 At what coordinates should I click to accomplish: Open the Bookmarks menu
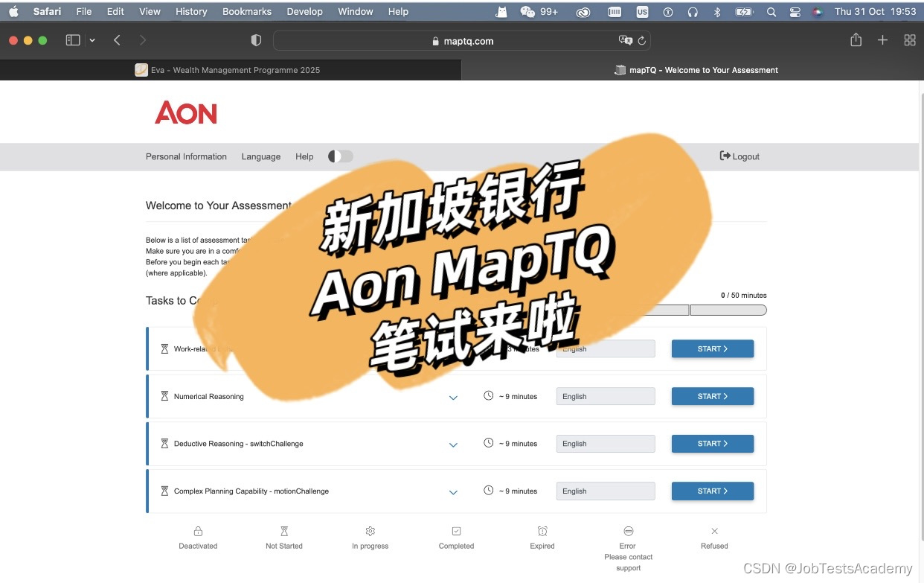tap(247, 11)
